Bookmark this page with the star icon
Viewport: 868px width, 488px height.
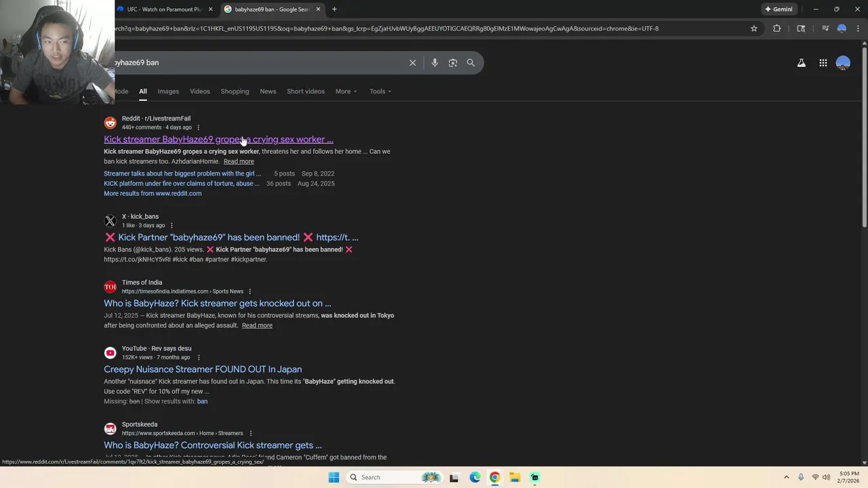[x=753, y=28]
